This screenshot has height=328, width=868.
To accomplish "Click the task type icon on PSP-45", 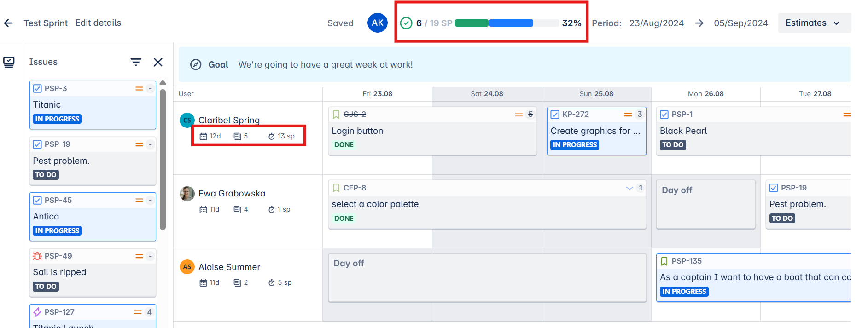I will click(37, 200).
